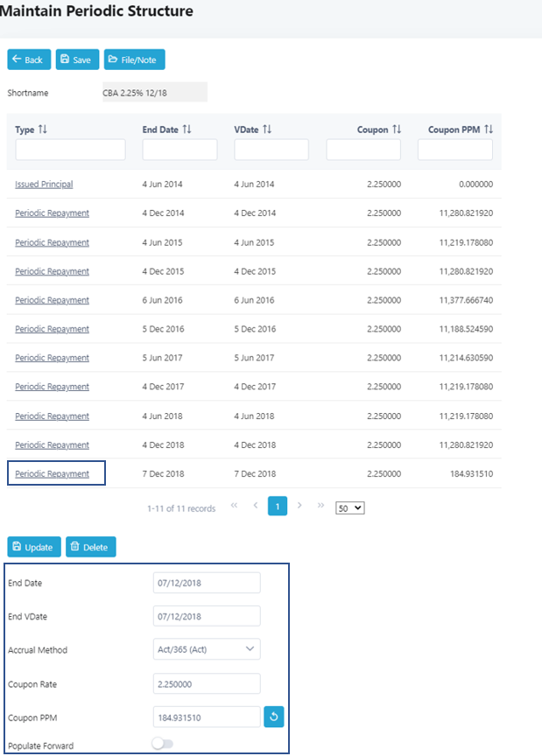
Task: Open the Accrual Method dropdown
Action: [207, 650]
